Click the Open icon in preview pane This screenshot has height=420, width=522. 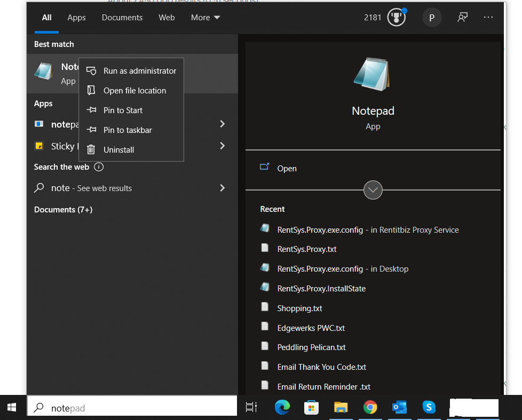pyautogui.click(x=265, y=167)
